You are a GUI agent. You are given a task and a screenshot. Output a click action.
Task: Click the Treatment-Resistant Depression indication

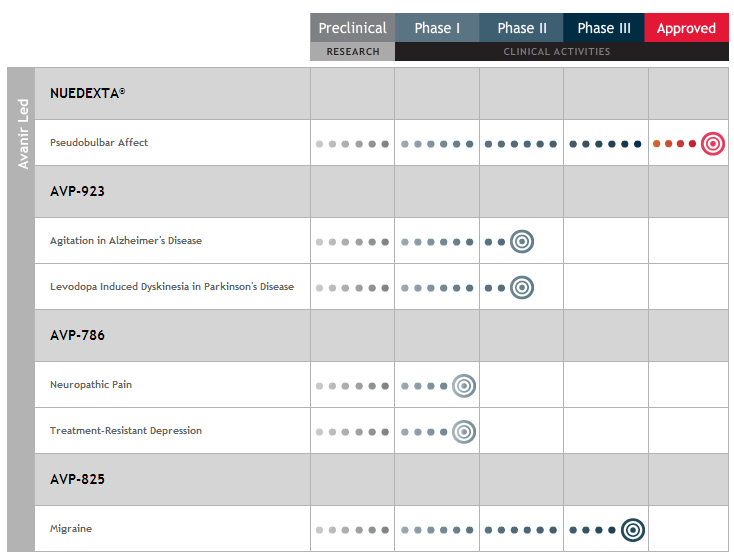(126, 431)
